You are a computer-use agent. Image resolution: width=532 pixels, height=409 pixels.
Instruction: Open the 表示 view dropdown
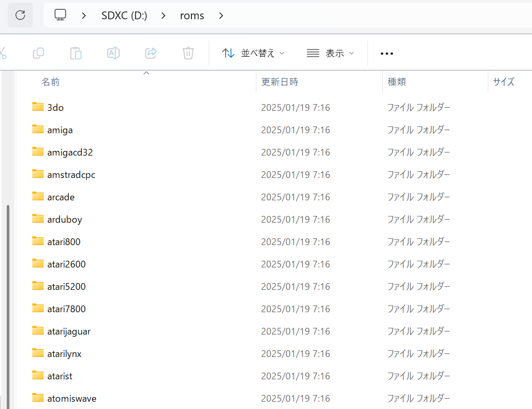pos(330,53)
